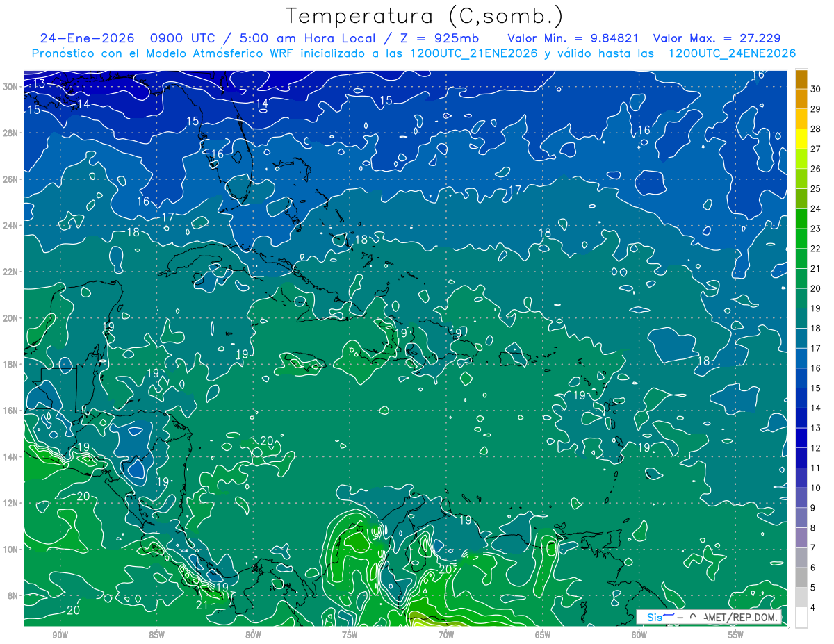Click the "8N" latitude axis label
834x644 pixels.
14,595
